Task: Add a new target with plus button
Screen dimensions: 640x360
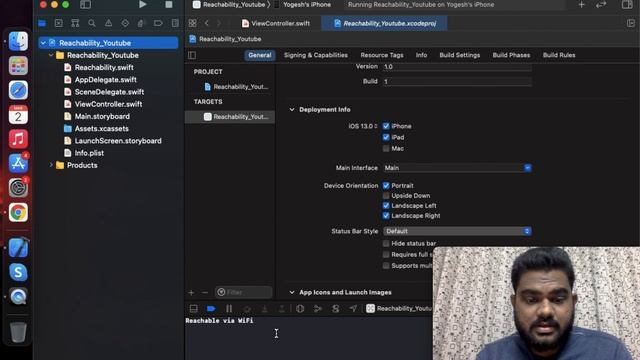Action: click(x=191, y=292)
